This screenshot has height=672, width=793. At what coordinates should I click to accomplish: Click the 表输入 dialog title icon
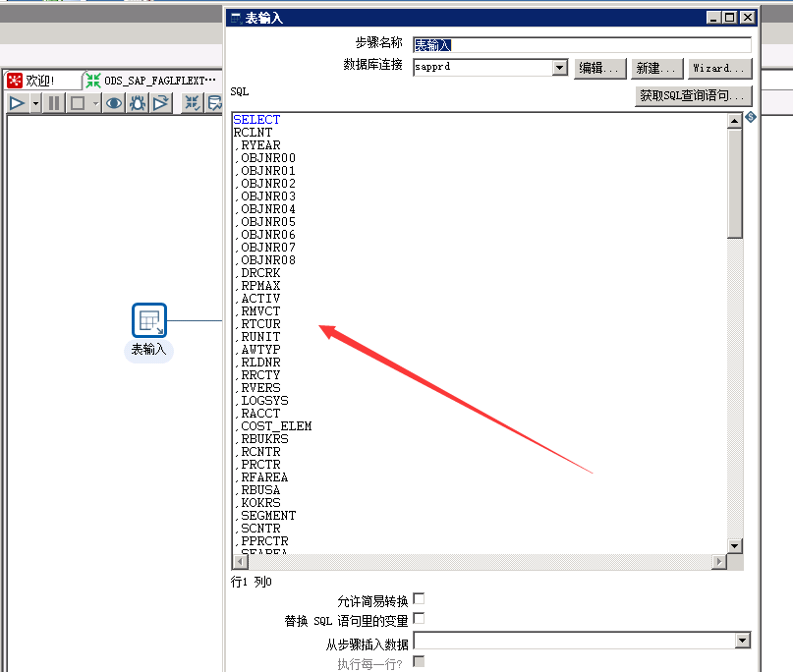coord(236,19)
